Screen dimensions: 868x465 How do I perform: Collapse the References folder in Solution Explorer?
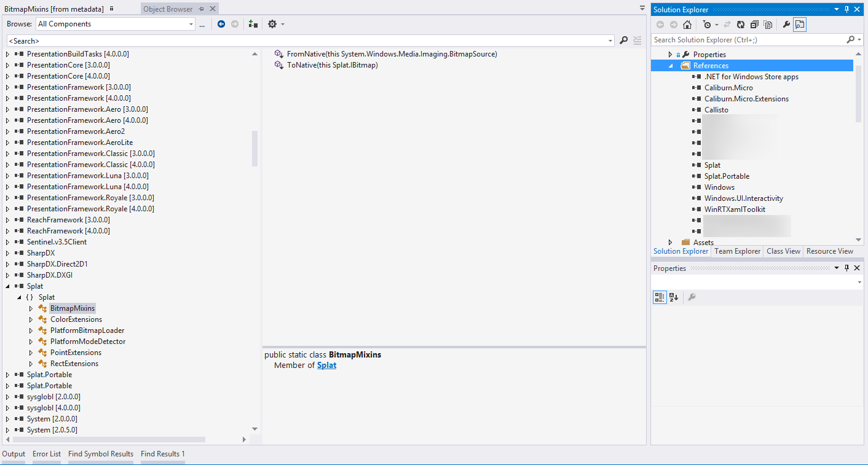[671, 66]
